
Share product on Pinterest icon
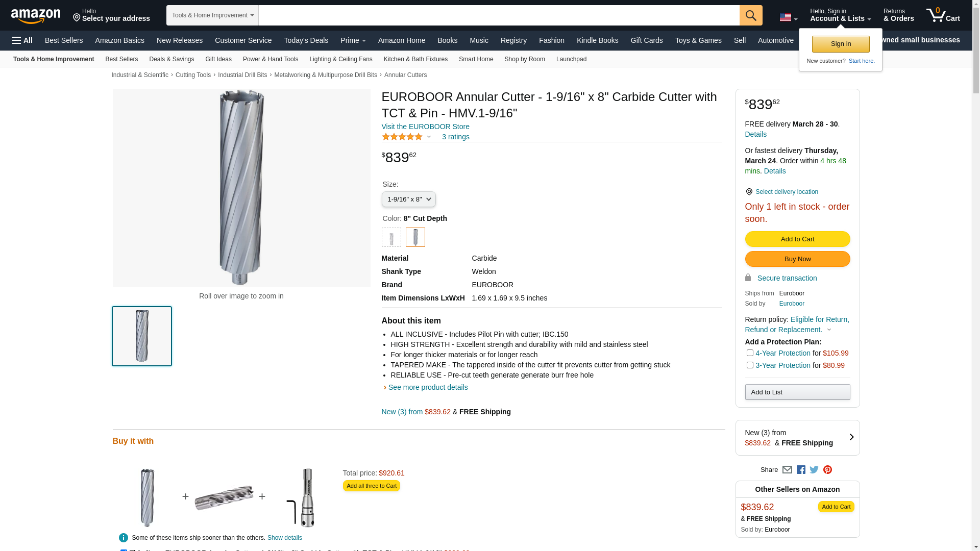tap(827, 470)
